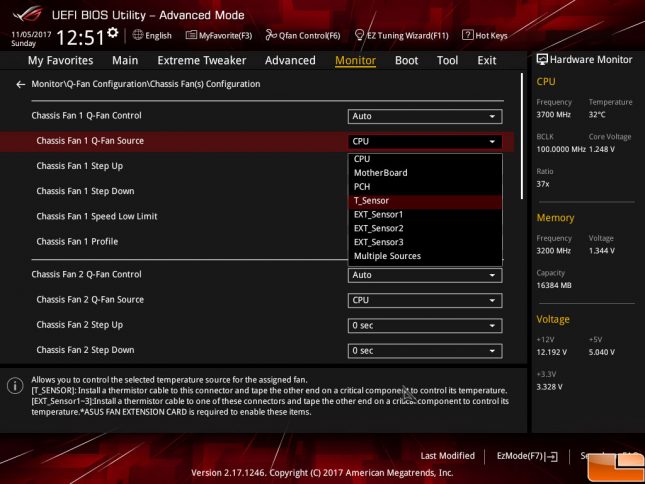Click the ROG logo at top left
The height and width of the screenshot is (484, 645).
click(27, 14)
